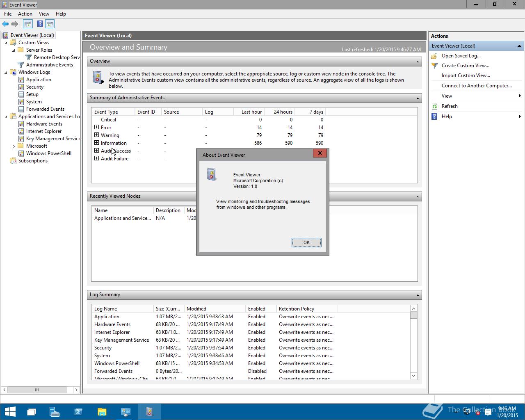Image resolution: width=525 pixels, height=420 pixels.
Task: Expand the Error event type row
Action: [97, 127]
